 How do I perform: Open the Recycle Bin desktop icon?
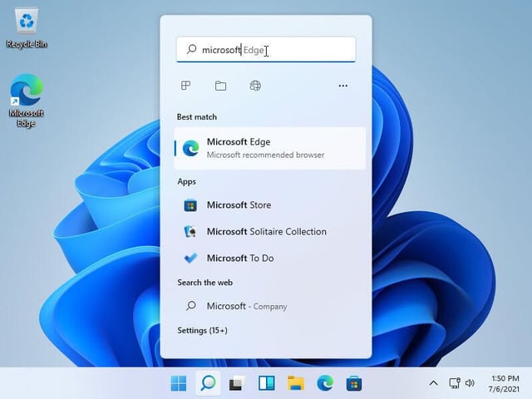[x=27, y=27]
